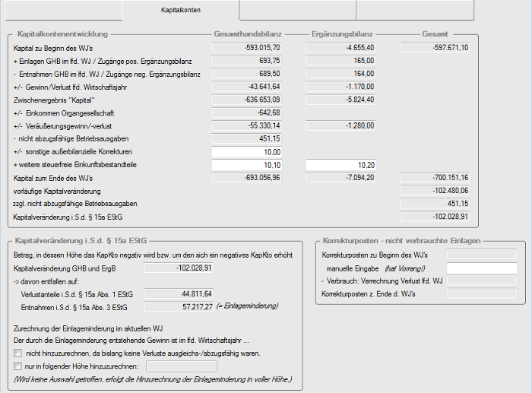Click Einlagen GHB value 693,75
Image resolution: width=532 pixels, height=393 pixels.
[247, 61]
